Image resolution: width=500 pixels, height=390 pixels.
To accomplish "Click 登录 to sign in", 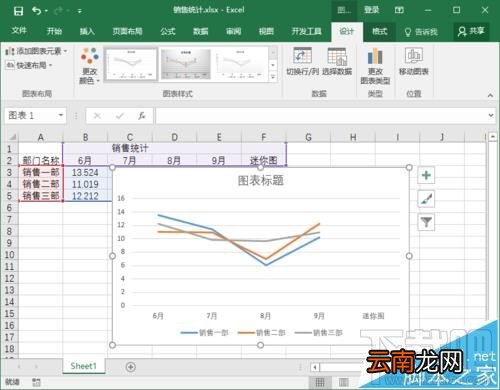I will click(372, 10).
